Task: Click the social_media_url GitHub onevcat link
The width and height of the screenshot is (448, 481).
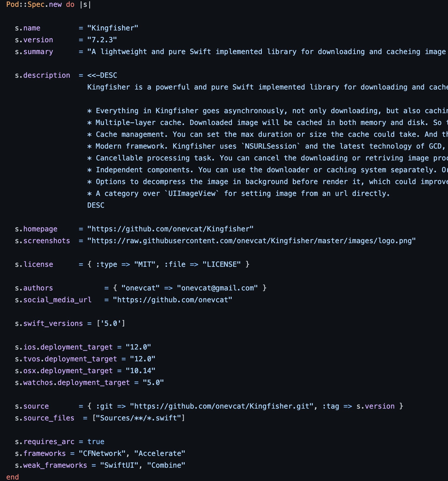Action: pyautogui.click(x=172, y=300)
